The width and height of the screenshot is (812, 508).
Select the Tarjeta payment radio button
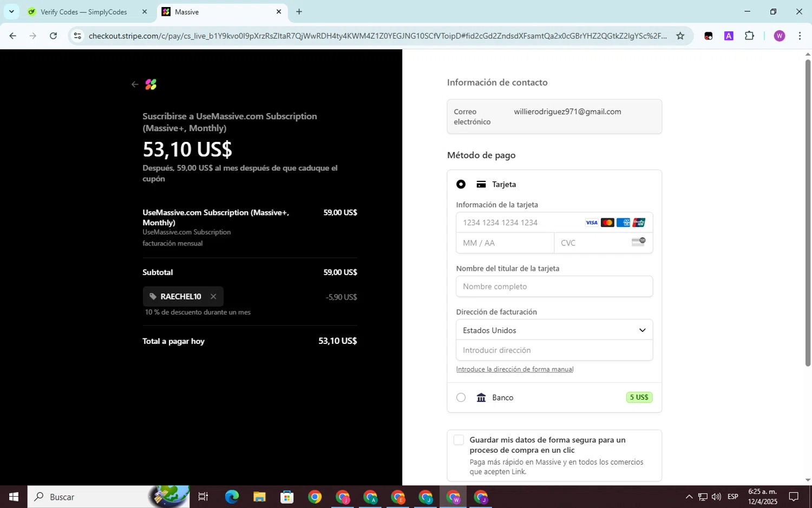click(461, 184)
